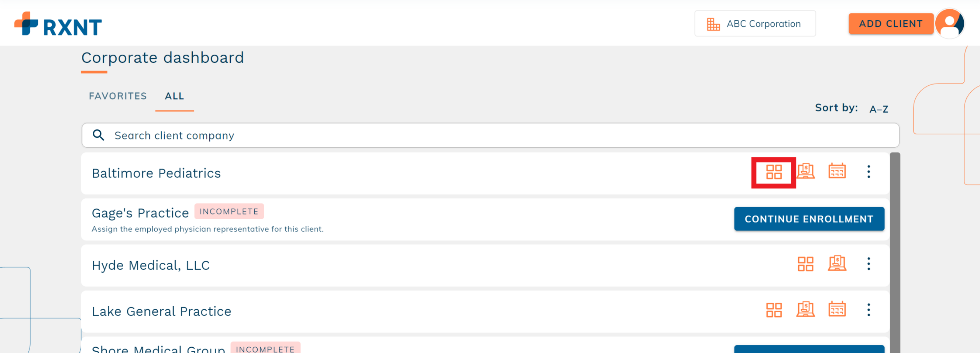The image size is (980, 353).
Task: Open the ABC Corporation company selector
Action: click(x=755, y=24)
